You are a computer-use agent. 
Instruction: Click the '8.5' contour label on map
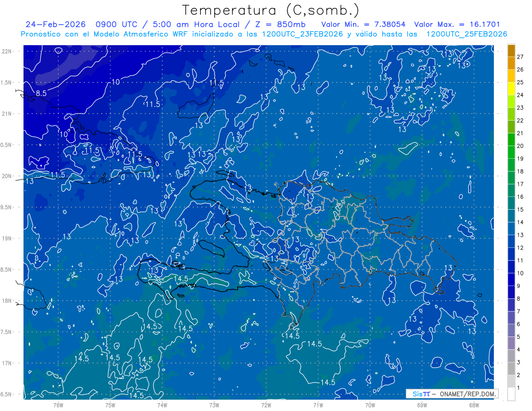pos(41,93)
